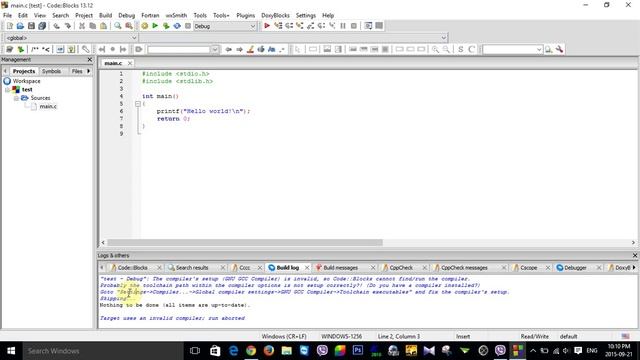Open Photoshop from the taskbar
Image resolution: width=640 pixels, height=360 pixels.
[x=358, y=351]
